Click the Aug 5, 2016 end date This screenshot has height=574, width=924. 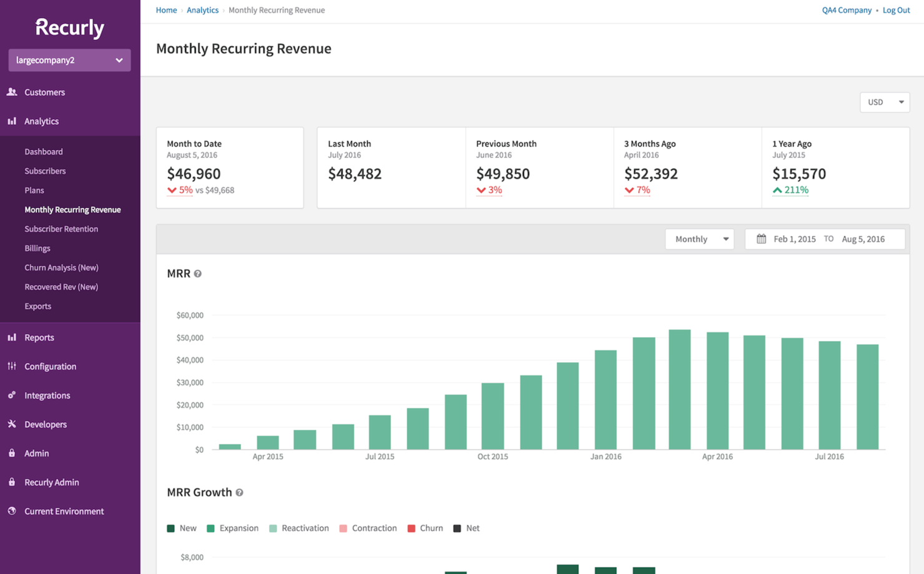[x=863, y=239]
